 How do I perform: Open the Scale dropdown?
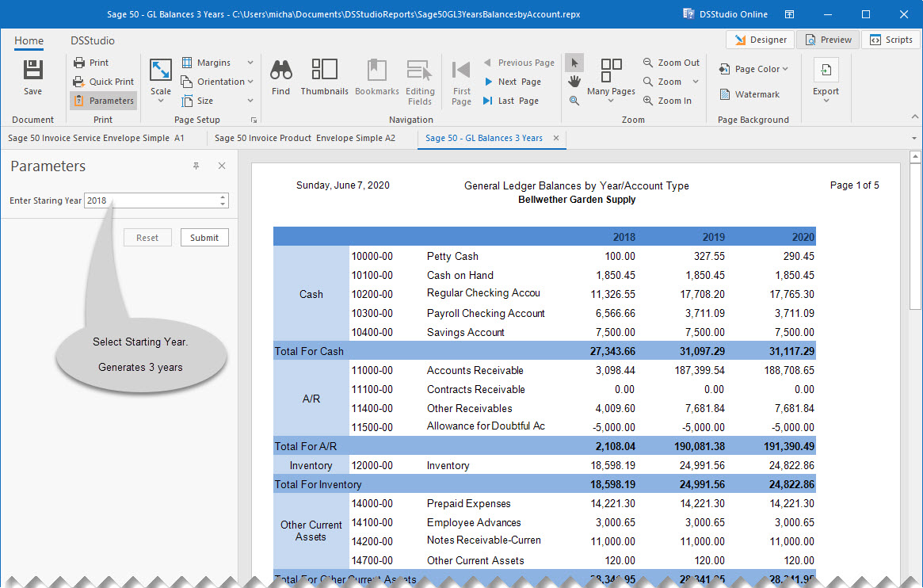click(161, 81)
